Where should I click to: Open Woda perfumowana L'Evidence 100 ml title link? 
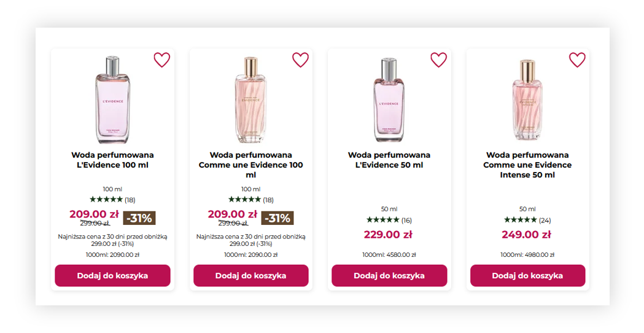pos(112,160)
